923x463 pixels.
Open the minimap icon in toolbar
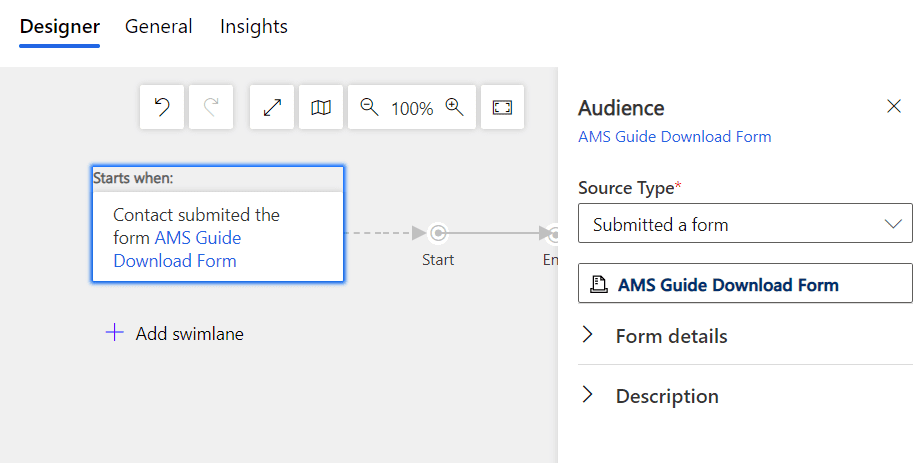click(x=321, y=107)
